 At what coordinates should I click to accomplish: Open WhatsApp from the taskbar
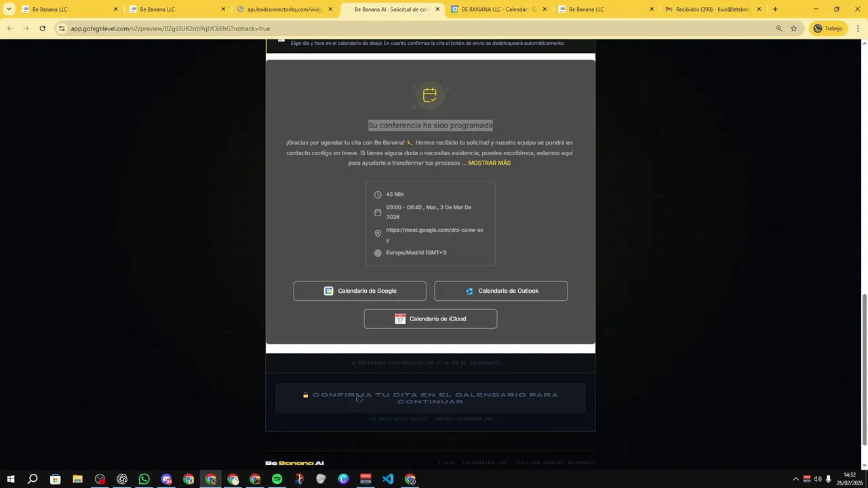point(144,479)
